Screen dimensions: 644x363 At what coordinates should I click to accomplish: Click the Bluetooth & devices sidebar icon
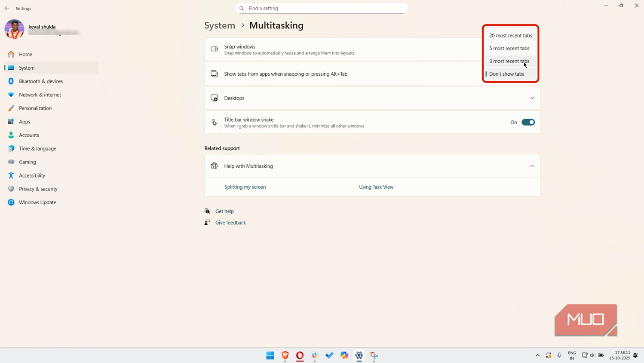pos(11,81)
